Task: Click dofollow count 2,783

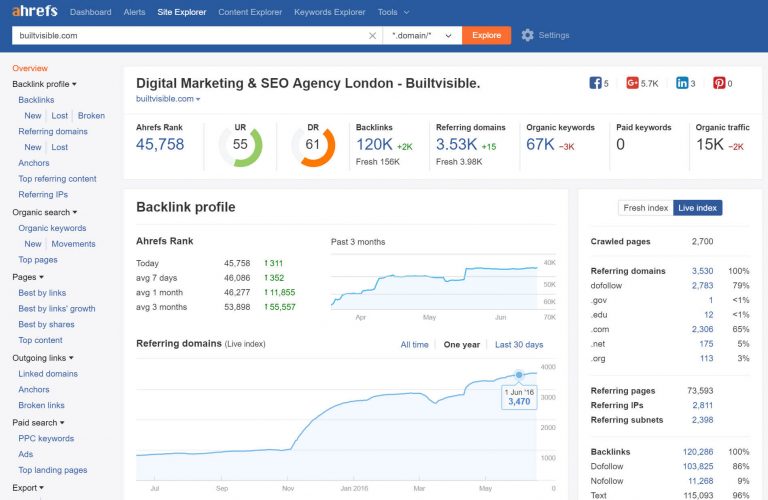Action: click(702, 286)
